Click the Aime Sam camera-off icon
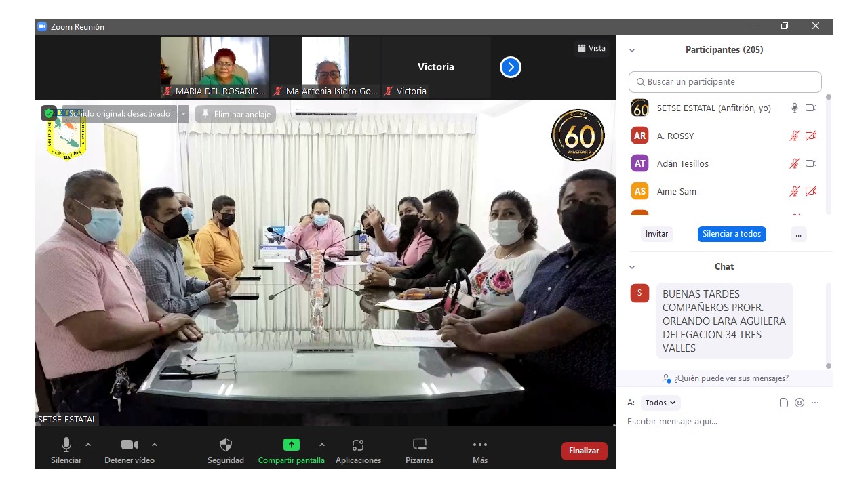 point(811,191)
